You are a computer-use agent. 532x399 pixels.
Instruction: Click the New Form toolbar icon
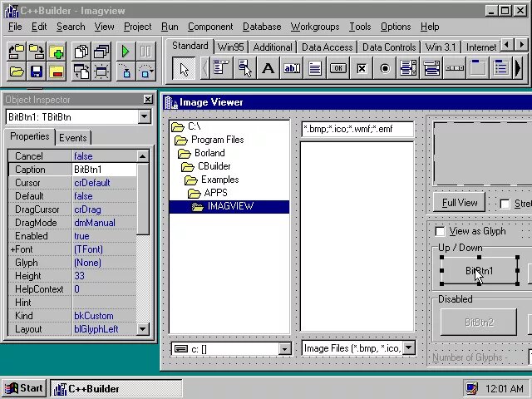tap(101, 71)
